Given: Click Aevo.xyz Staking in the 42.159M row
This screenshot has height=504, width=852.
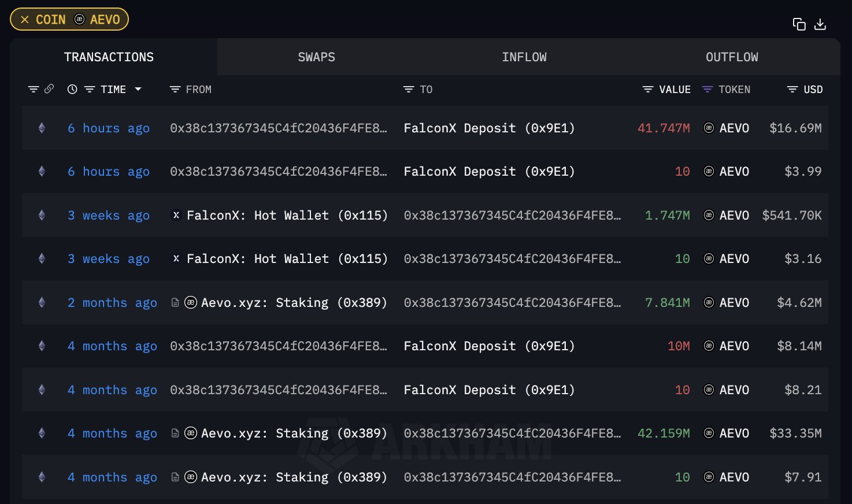Looking at the screenshot, I should [x=294, y=433].
